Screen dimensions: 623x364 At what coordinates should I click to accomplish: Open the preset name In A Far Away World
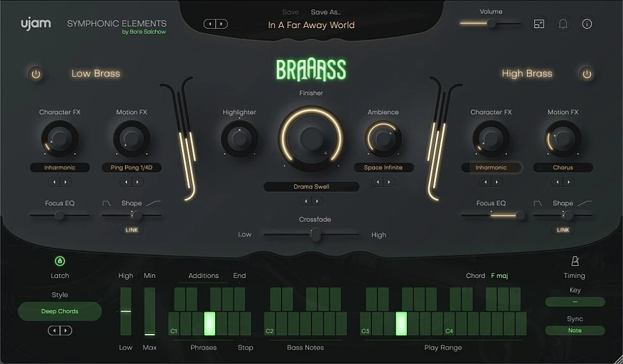311,25
